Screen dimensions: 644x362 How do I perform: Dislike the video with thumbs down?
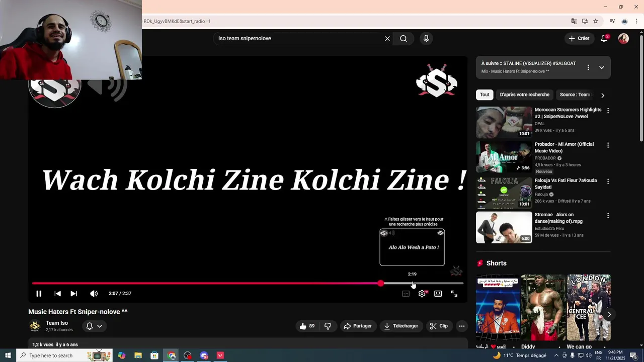click(x=328, y=326)
